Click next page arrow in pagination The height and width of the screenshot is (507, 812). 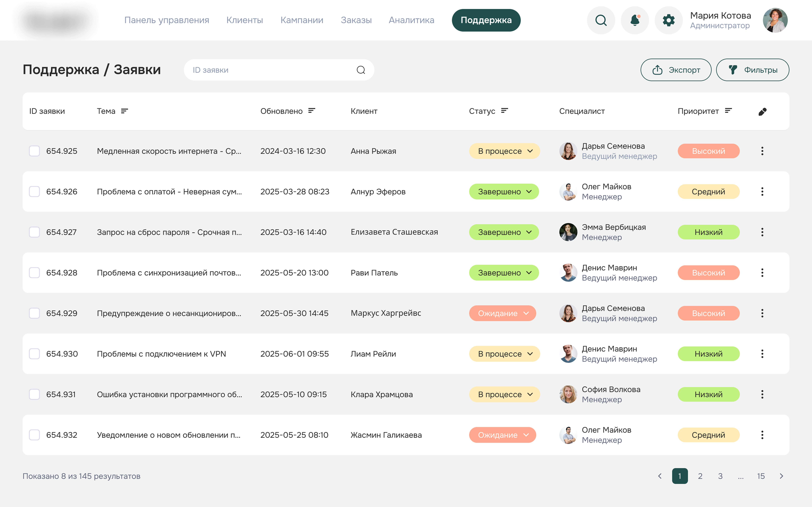tap(781, 476)
